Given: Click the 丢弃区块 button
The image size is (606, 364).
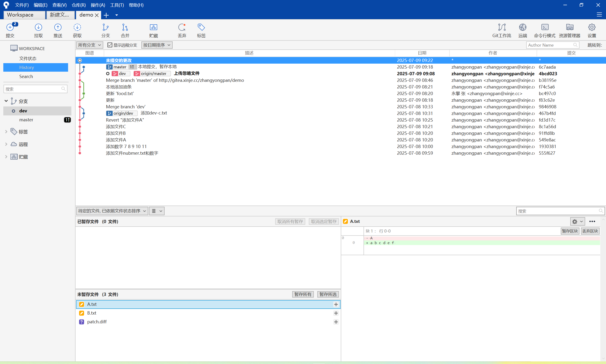Looking at the screenshot, I should pos(590,231).
